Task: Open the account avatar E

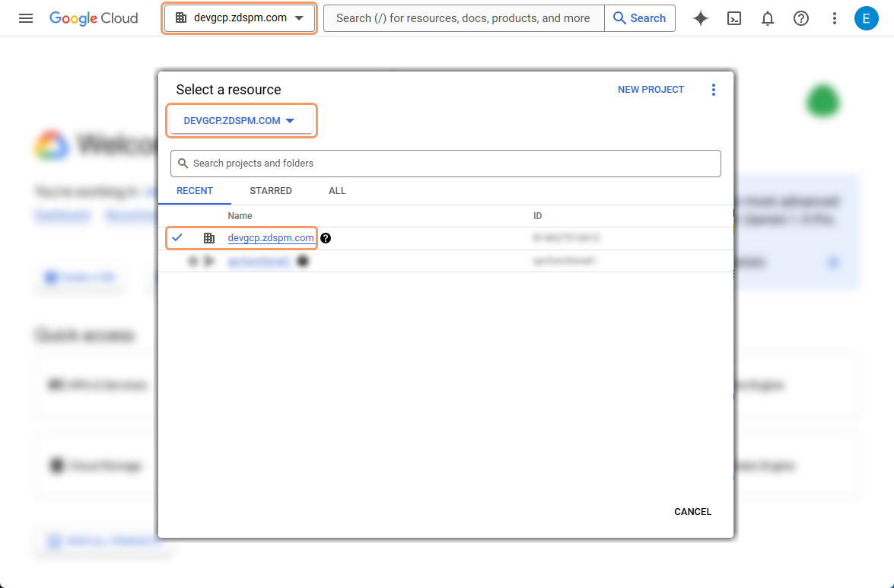Action: click(x=866, y=18)
